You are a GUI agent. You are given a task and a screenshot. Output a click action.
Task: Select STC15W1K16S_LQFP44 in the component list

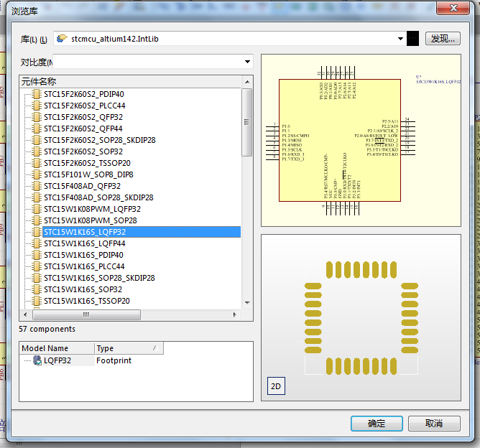pos(85,243)
